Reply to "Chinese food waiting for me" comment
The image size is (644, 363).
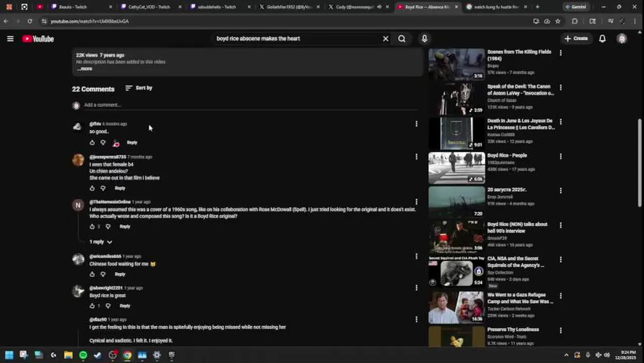[x=120, y=274]
